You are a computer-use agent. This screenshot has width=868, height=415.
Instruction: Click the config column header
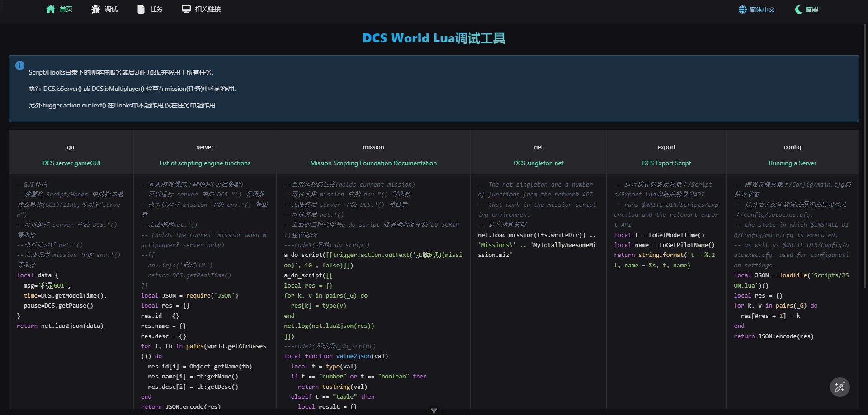point(793,147)
